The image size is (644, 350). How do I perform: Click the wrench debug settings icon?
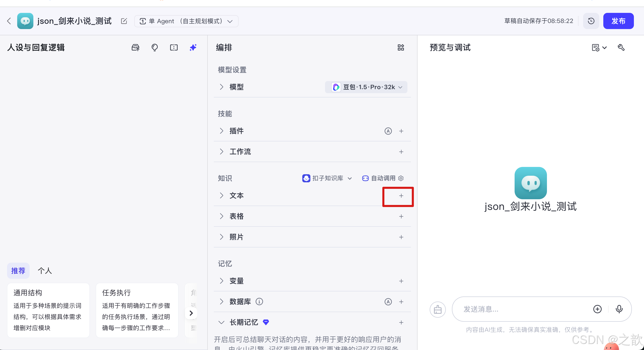[621, 47]
